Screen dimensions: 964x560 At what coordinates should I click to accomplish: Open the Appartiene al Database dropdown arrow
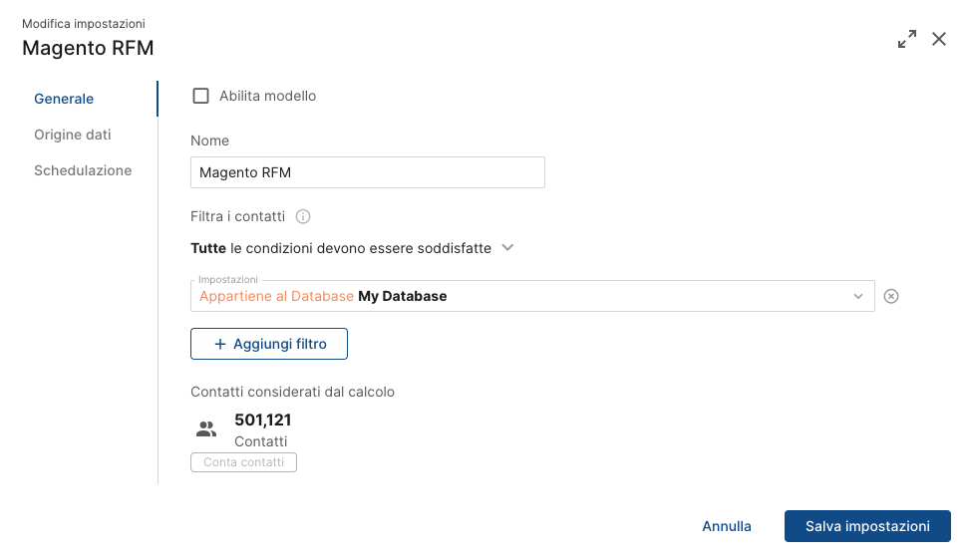(857, 296)
